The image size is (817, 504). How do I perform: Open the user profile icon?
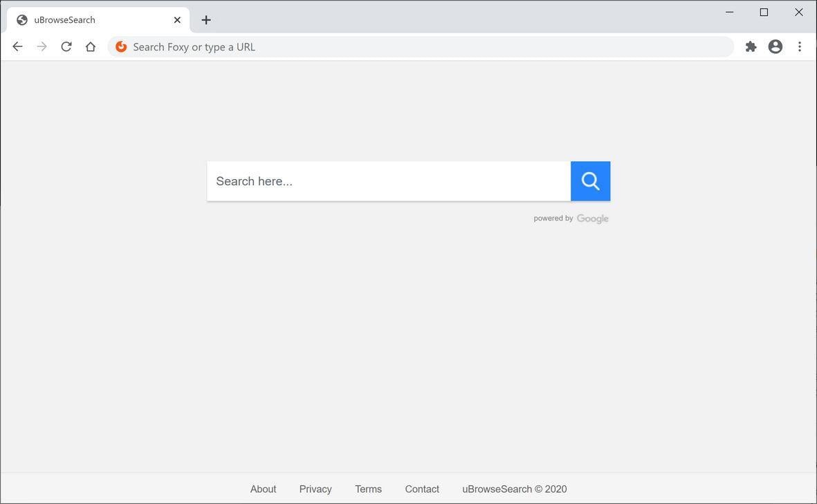tap(775, 46)
